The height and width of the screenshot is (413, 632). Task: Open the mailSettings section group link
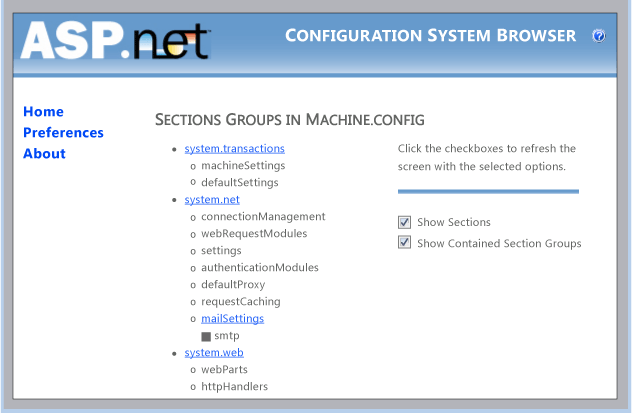click(x=233, y=319)
